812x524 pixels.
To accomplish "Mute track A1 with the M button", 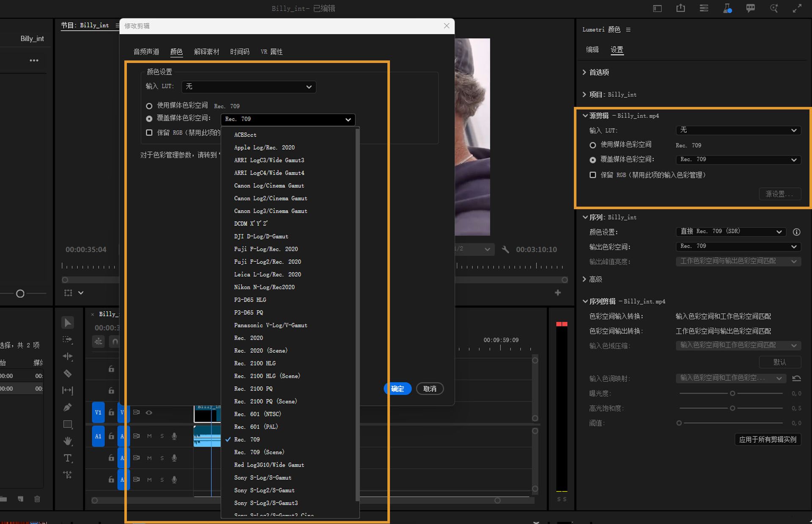I will click(x=149, y=436).
